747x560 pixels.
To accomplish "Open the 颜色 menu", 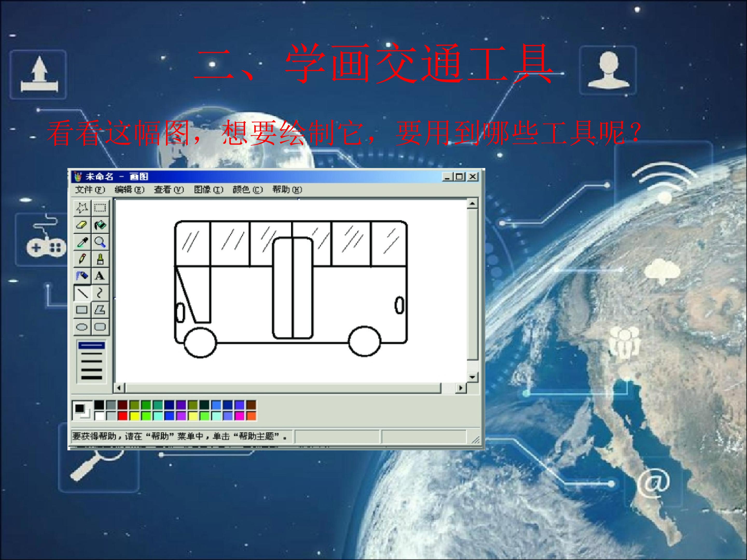I will [247, 190].
